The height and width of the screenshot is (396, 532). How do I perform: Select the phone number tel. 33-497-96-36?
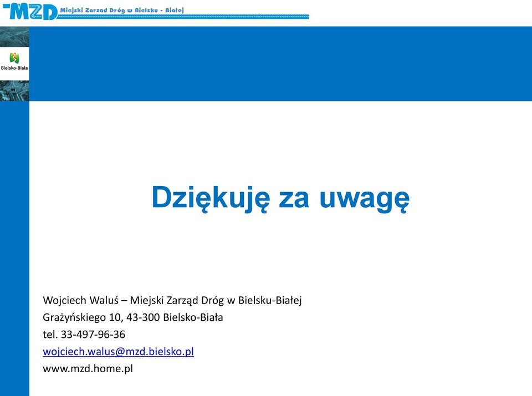tap(84, 335)
